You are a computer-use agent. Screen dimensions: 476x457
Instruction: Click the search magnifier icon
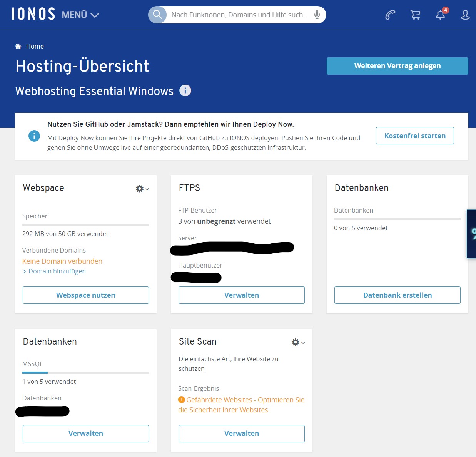(x=157, y=15)
